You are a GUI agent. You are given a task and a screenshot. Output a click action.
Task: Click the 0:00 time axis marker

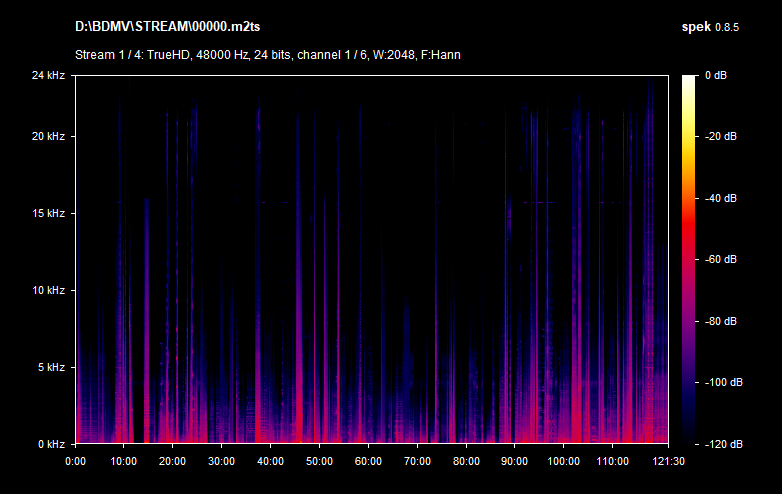click(75, 461)
